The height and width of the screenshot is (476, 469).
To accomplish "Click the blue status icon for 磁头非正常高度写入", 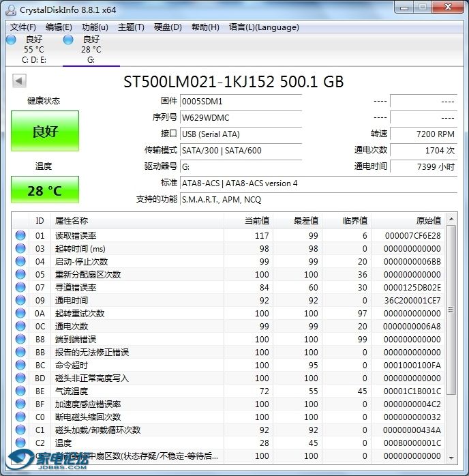I will click(20, 378).
